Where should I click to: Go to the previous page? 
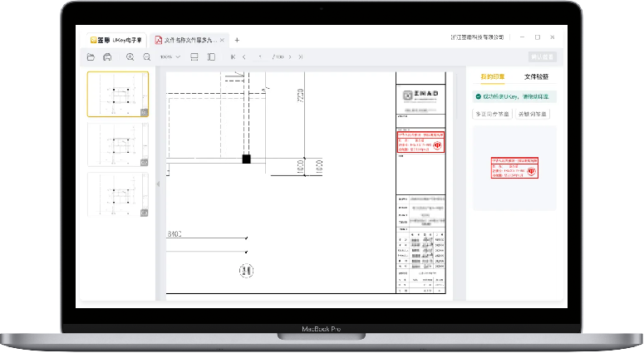coord(243,56)
